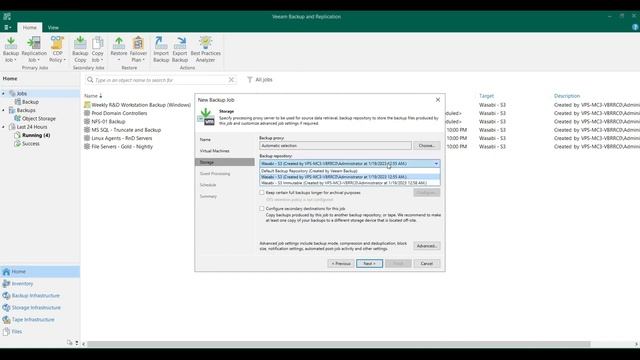This screenshot has height=360, width=640.
Task: Sort jobs by the Description column header
Action: coord(567,96)
